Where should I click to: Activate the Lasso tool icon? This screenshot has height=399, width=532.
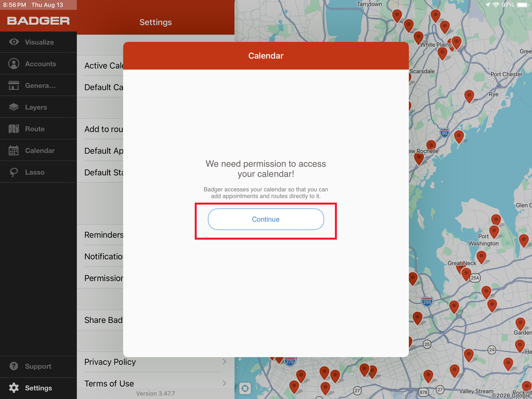(14, 172)
